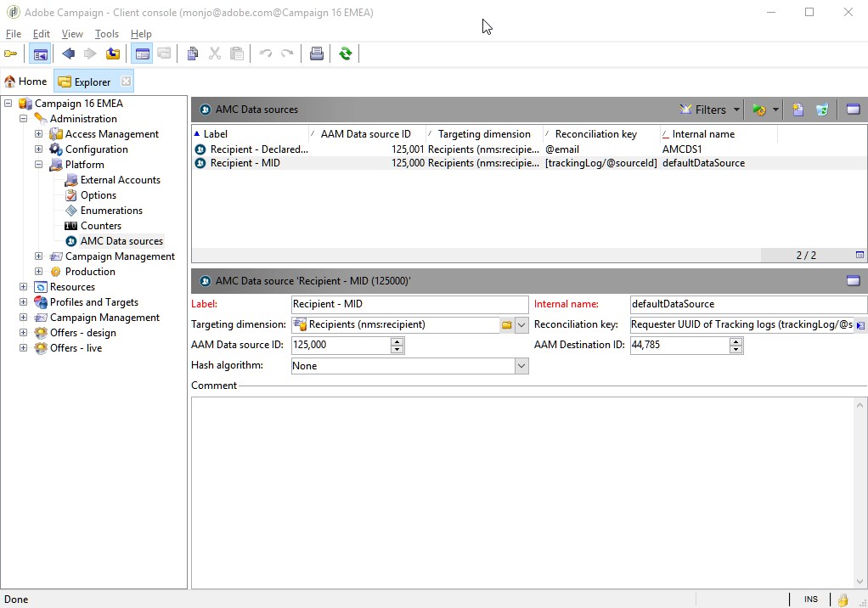
Task: Increase AAM Data source ID stepper
Action: [x=397, y=341]
